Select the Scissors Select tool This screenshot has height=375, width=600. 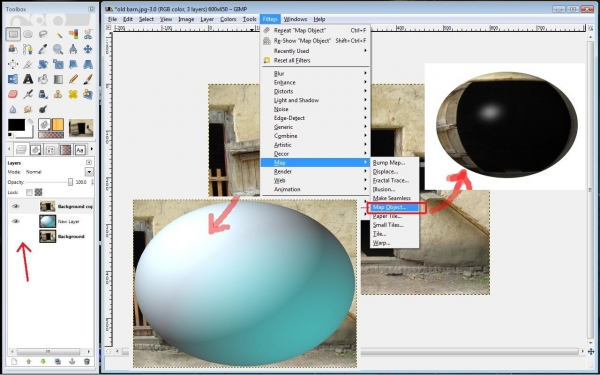[88, 34]
